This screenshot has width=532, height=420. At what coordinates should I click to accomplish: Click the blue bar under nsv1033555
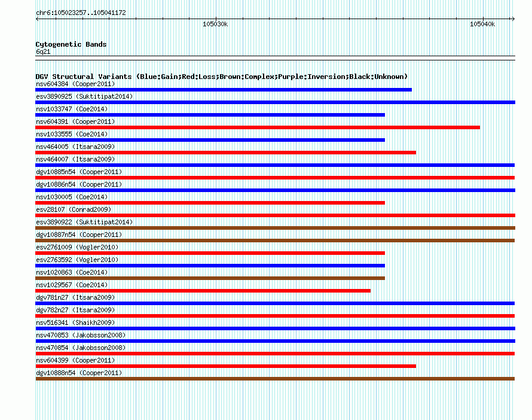click(210, 140)
